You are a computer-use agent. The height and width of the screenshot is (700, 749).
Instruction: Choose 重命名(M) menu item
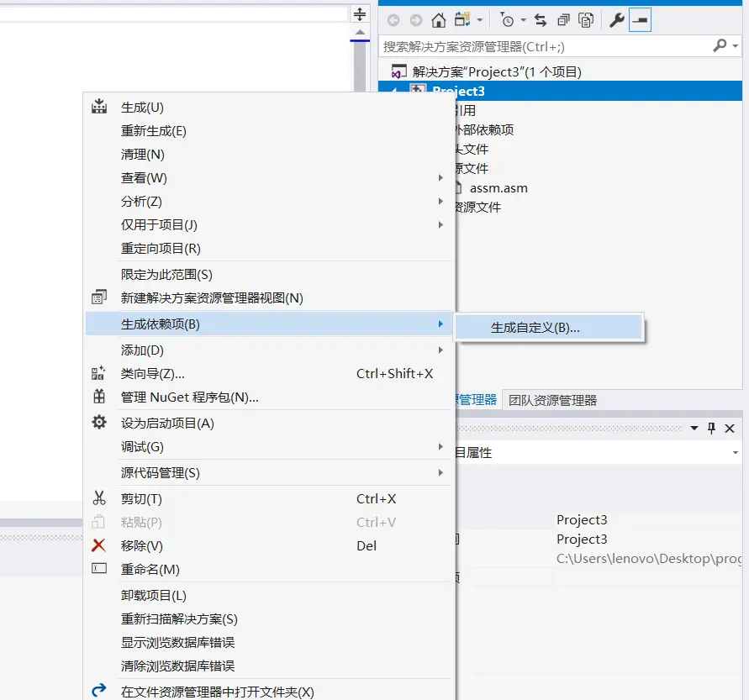(269, 569)
